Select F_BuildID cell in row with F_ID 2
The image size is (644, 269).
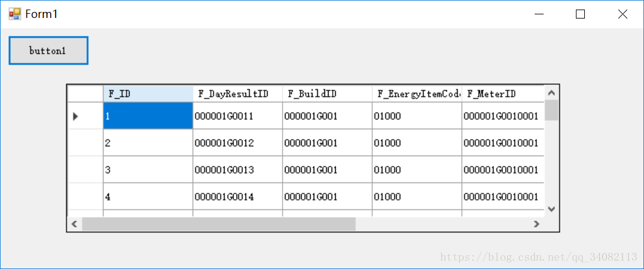pyautogui.click(x=327, y=142)
